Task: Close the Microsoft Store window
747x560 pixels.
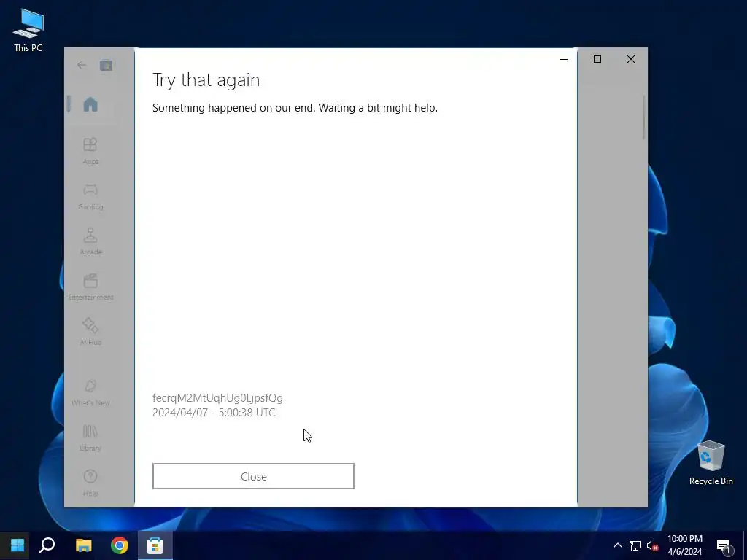Action: pos(631,59)
